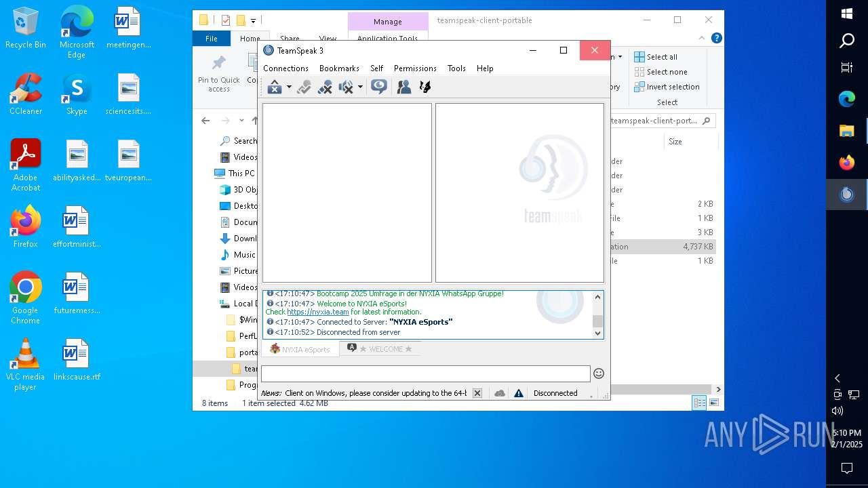Go back using the Explorer back arrow

pyautogui.click(x=205, y=121)
